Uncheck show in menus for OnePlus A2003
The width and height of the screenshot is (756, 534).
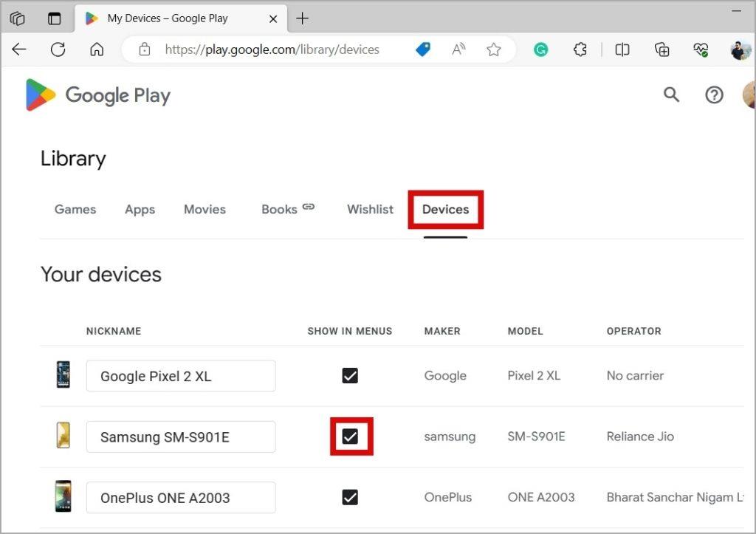click(x=350, y=497)
